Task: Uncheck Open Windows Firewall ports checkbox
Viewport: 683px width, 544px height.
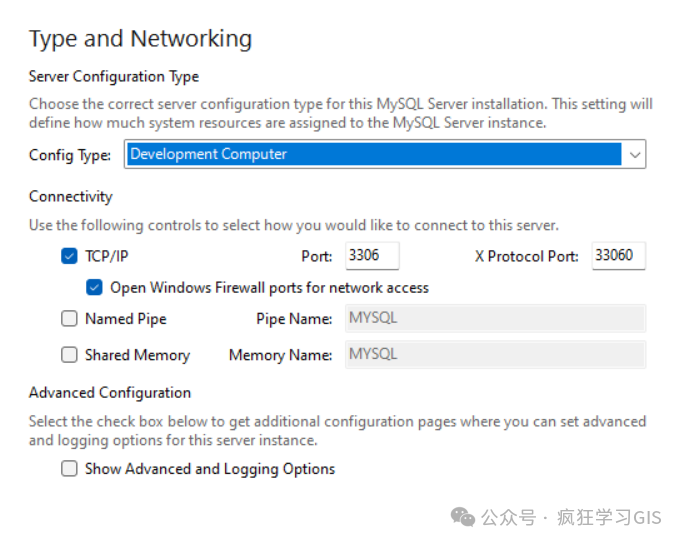Action: tap(95, 288)
